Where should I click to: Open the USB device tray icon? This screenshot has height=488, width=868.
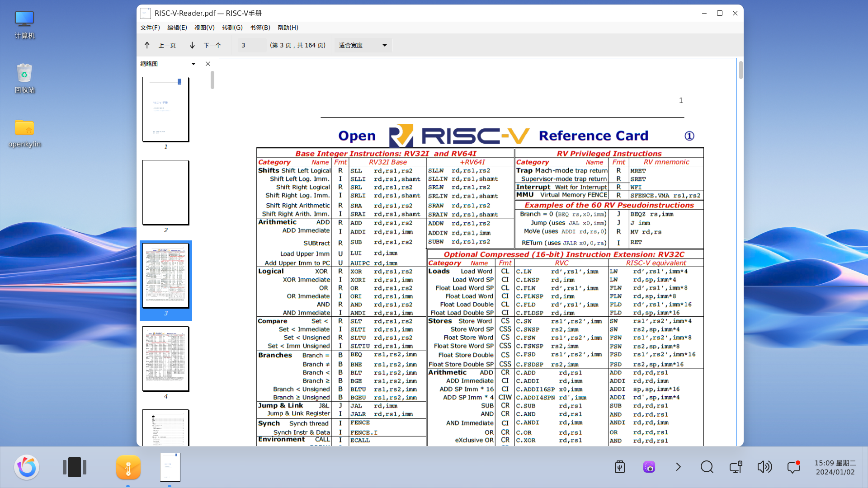point(620,467)
